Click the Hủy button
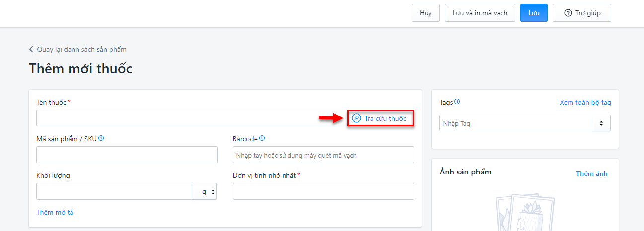 (426, 13)
